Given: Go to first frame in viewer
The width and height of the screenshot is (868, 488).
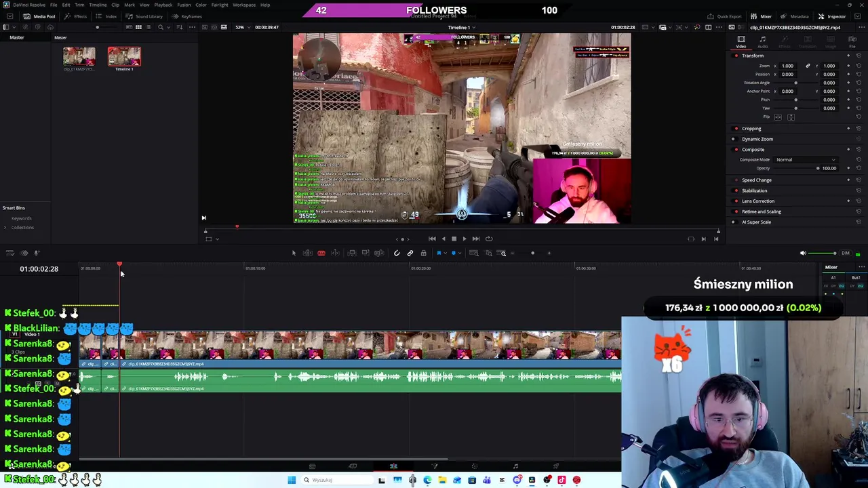Looking at the screenshot, I should tap(432, 239).
